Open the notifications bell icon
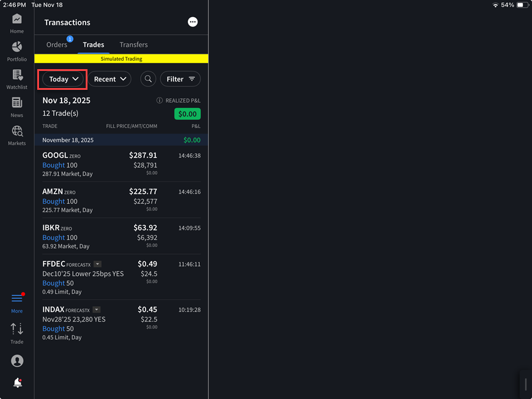 17,382
